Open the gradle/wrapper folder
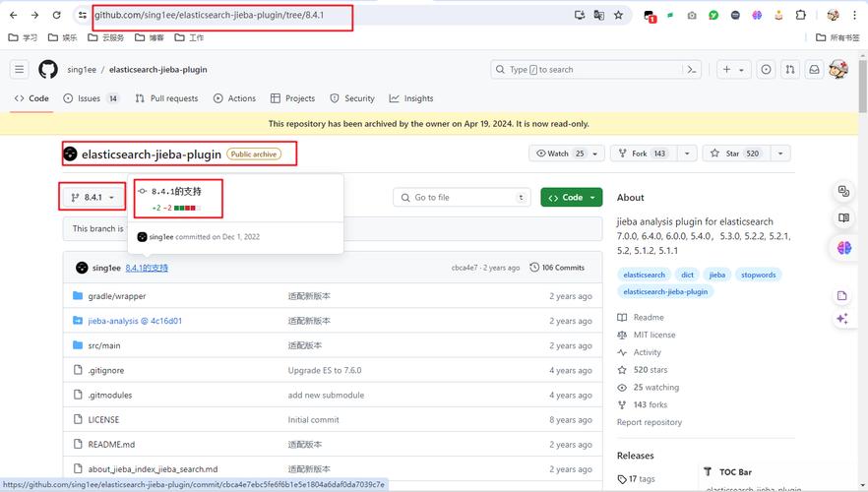 click(117, 296)
